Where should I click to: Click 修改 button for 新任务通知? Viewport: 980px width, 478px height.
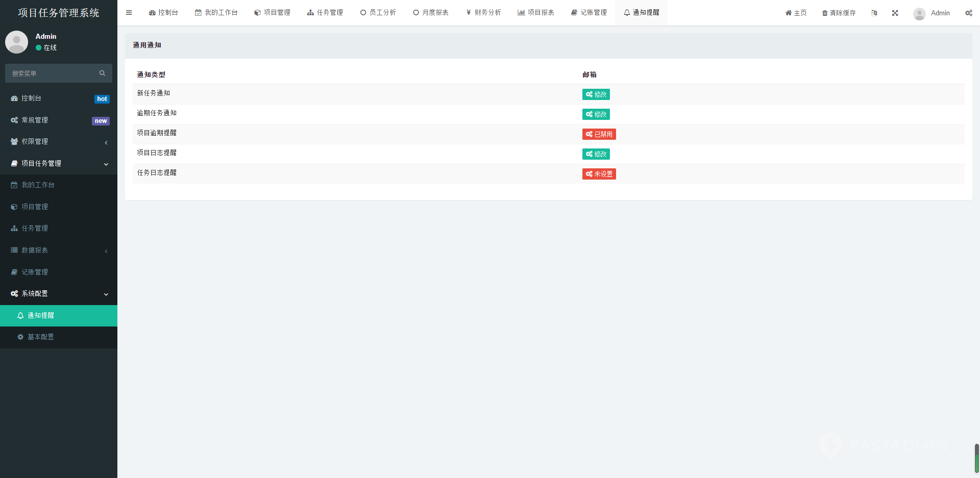coord(596,94)
